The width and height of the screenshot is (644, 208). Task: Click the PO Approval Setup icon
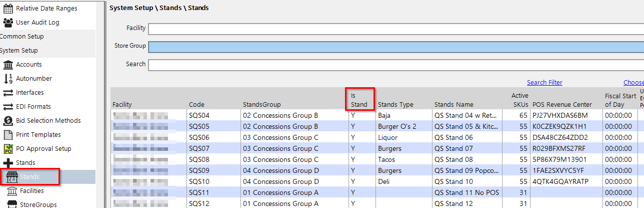coord(8,149)
